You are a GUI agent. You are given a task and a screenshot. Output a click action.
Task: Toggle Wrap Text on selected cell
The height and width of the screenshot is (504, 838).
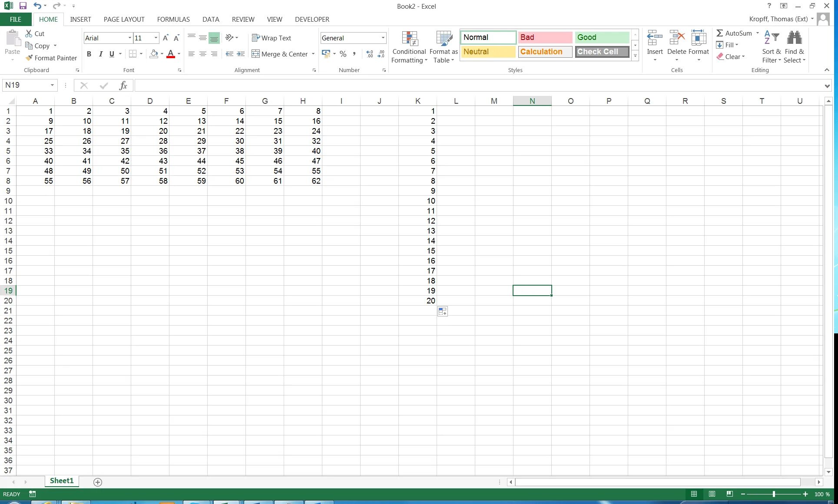point(272,38)
